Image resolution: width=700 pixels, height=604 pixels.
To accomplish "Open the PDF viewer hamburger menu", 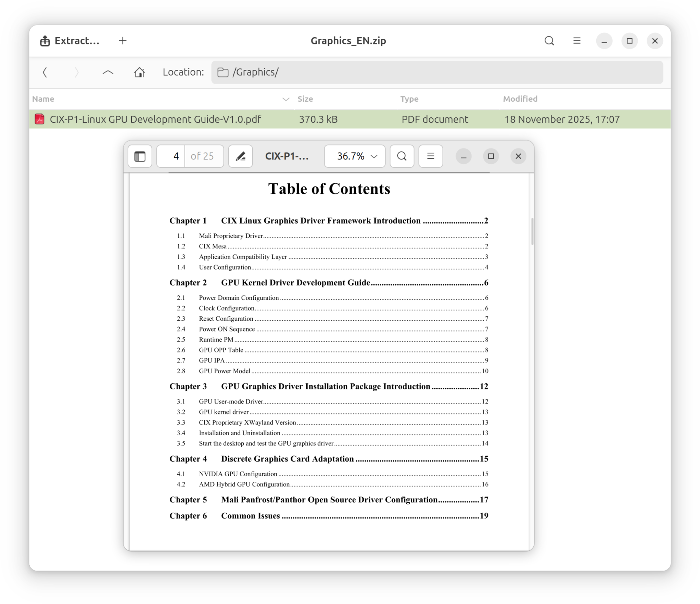I will (x=430, y=156).
